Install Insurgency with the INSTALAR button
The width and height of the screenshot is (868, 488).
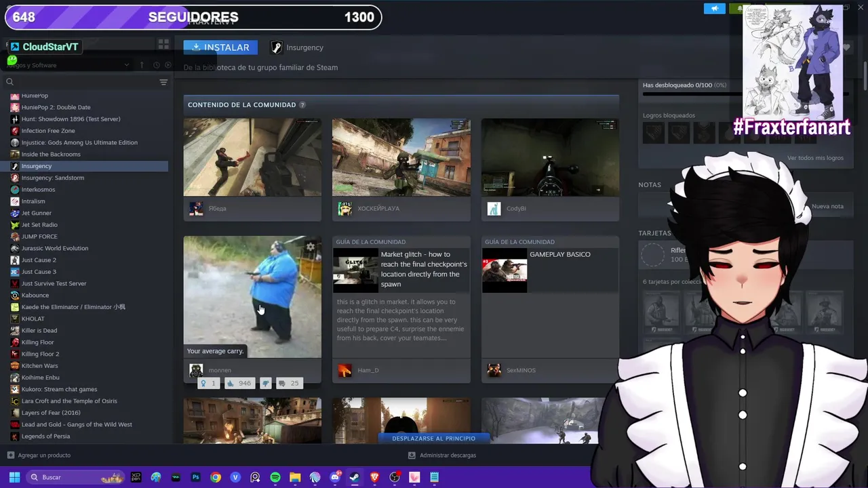[x=220, y=47]
